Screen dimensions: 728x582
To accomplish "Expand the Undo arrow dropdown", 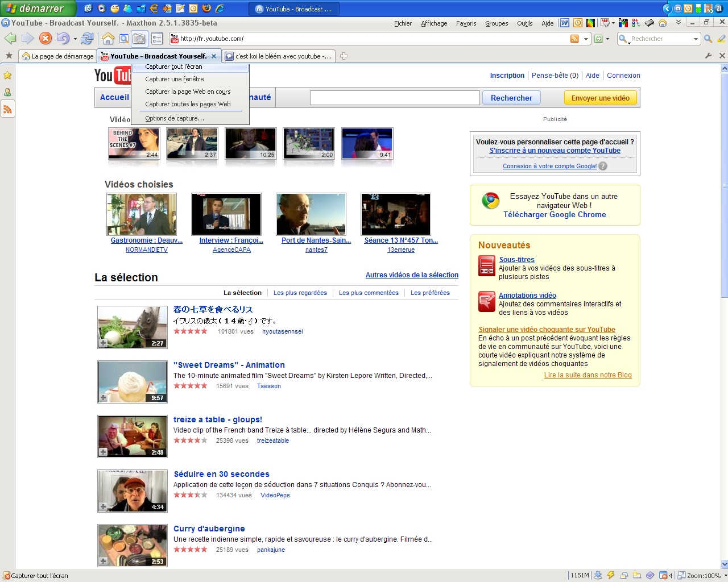I will coord(75,39).
